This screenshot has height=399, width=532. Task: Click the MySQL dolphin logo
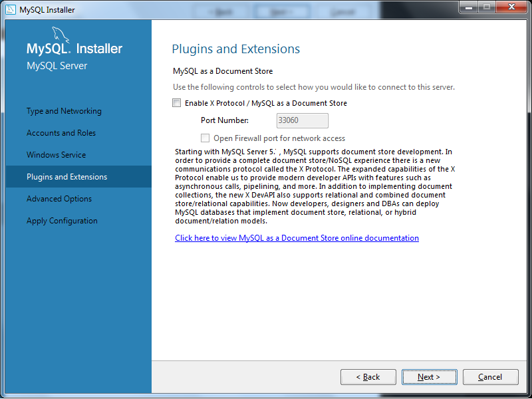tap(61, 35)
